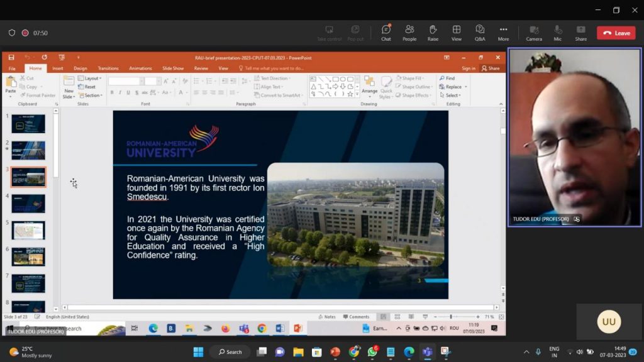Open the Animations ribbon tab

tap(140, 69)
